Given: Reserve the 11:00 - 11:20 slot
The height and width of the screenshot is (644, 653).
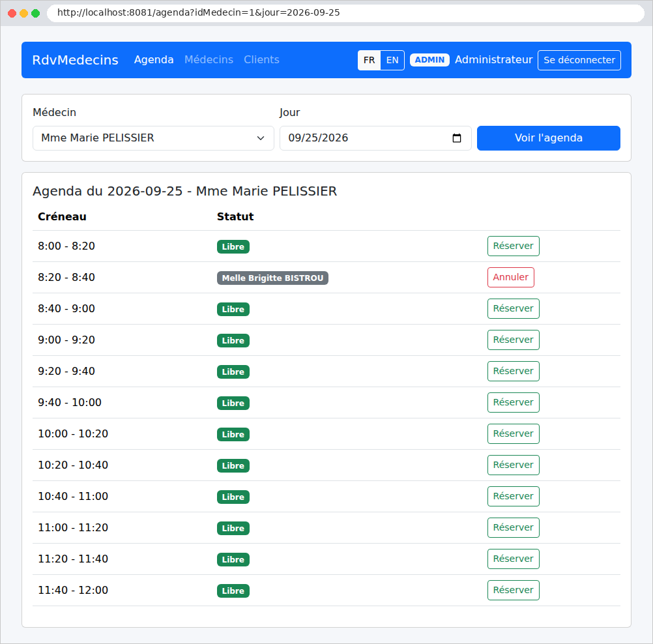Looking at the screenshot, I should (513, 527).
